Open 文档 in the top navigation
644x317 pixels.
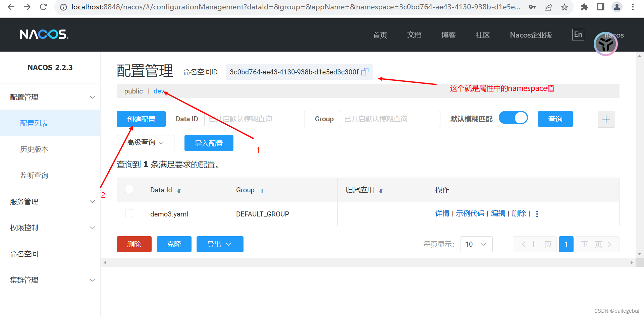click(x=414, y=35)
